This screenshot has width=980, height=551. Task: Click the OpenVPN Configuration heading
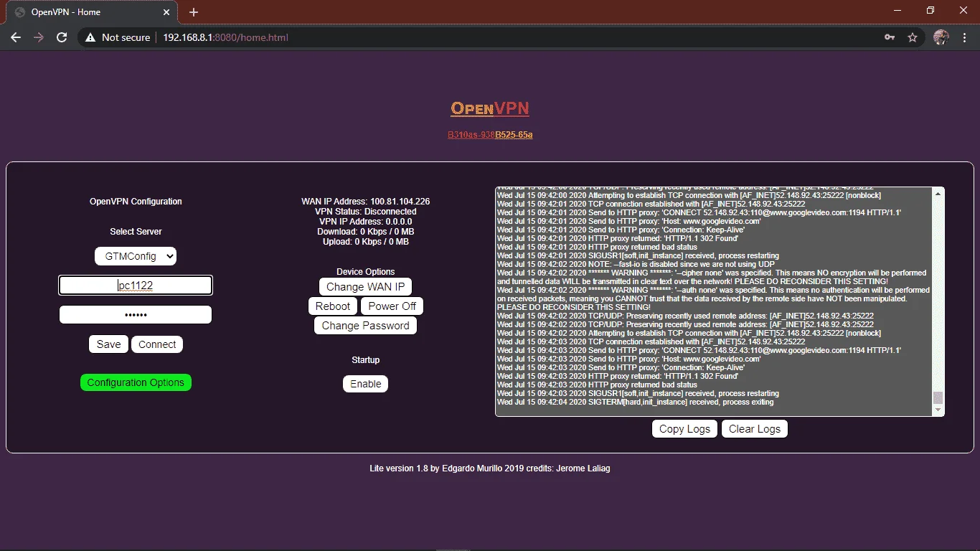136,202
